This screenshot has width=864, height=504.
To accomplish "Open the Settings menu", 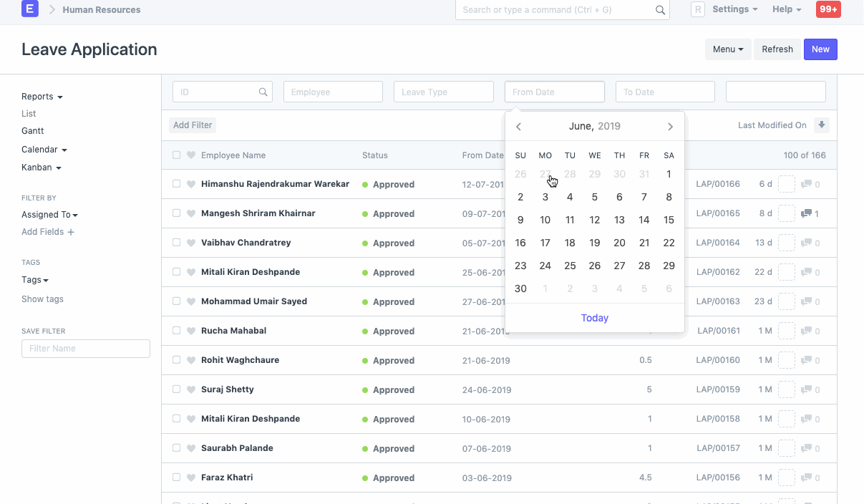I will tap(730, 9).
